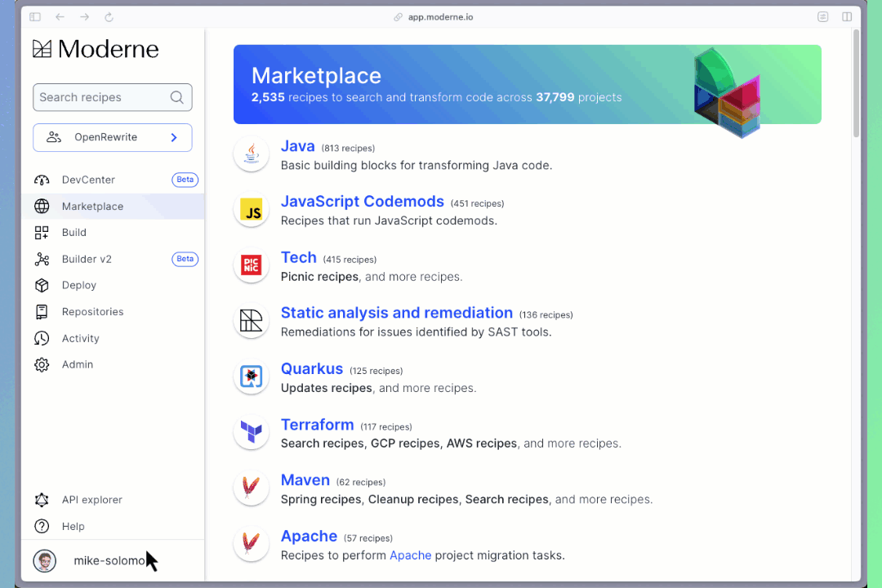This screenshot has width=882, height=588.
Task: Click AWS recipes under Terraform
Action: 482,443
